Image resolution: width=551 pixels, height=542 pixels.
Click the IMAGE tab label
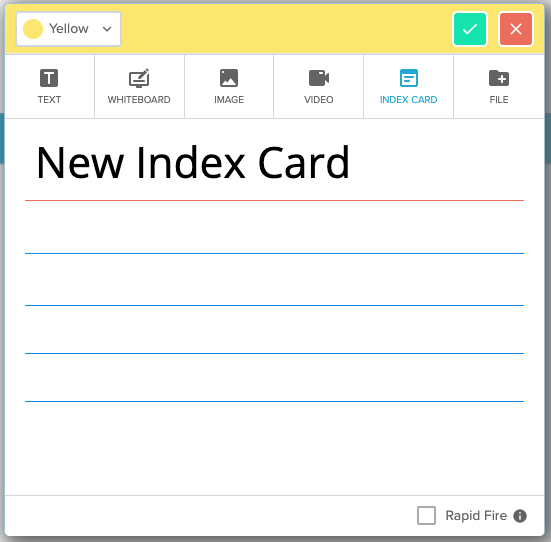point(229,99)
